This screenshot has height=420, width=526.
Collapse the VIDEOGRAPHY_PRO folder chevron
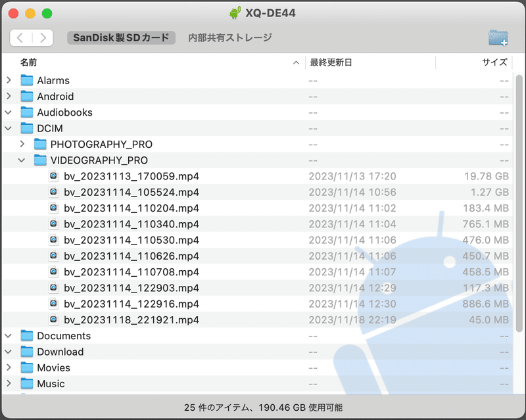tap(22, 160)
